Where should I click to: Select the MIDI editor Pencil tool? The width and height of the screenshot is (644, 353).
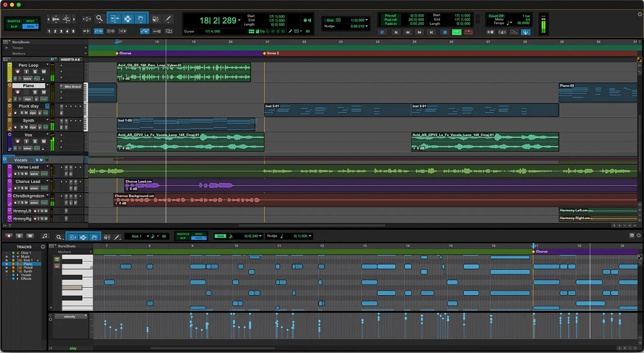coord(117,237)
